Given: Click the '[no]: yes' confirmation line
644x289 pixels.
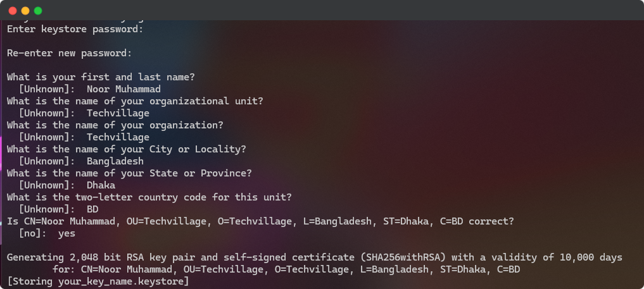Looking at the screenshot, I should point(47,233).
